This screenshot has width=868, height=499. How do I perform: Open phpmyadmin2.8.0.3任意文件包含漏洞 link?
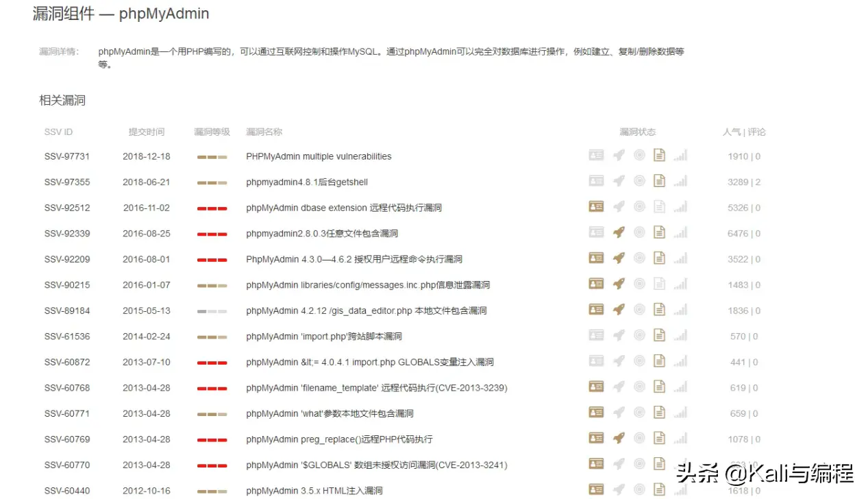[322, 234]
